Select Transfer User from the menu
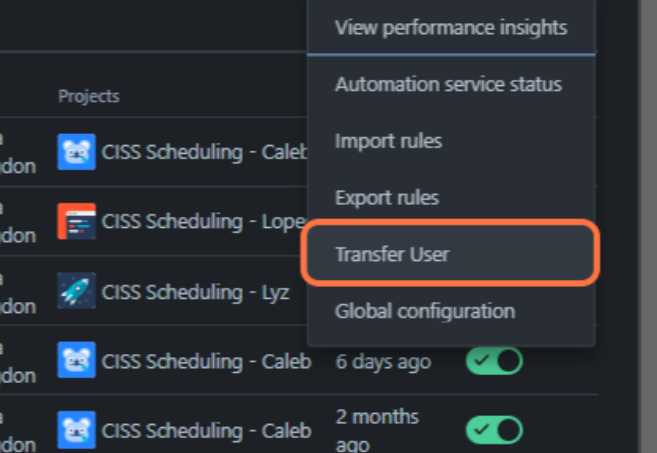The width and height of the screenshot is (657, 453). 451,254
